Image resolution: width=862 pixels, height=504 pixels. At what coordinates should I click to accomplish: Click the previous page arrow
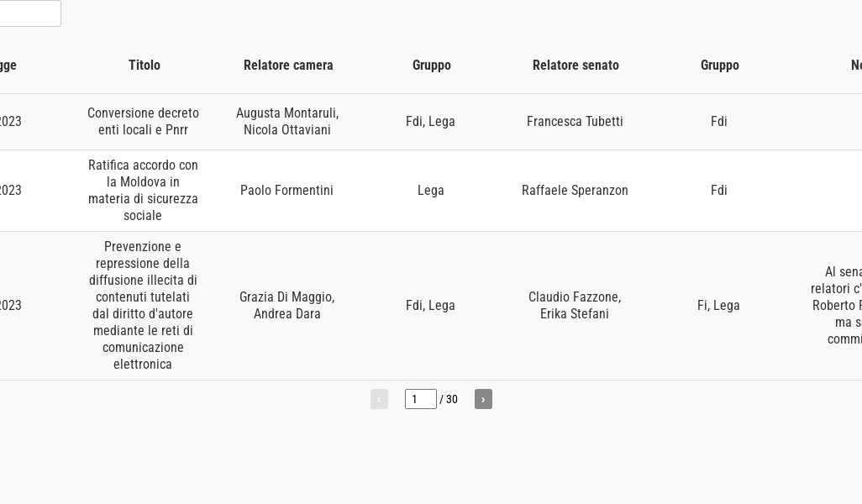[x=379, y=399]
